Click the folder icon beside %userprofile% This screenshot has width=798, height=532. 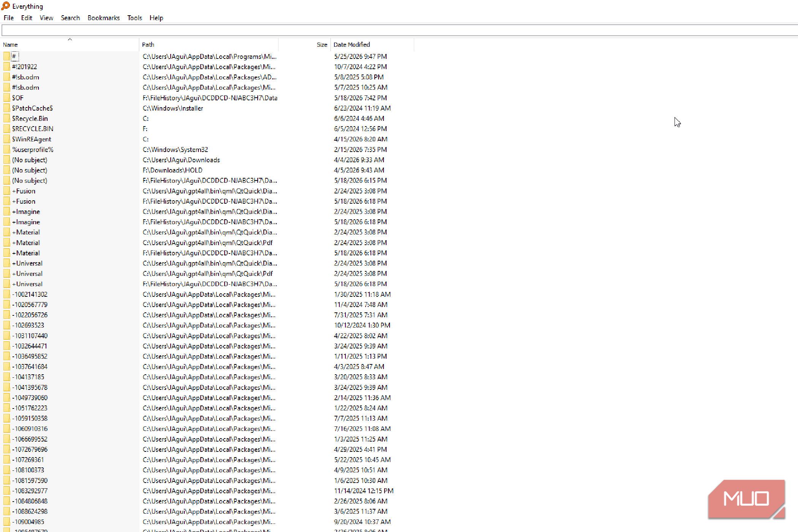[6, 149]
